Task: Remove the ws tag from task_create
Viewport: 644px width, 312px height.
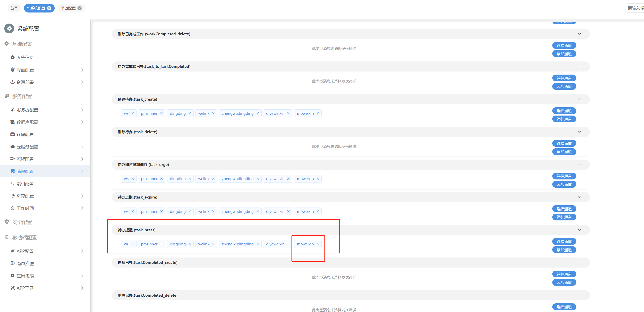Action: click(132, 113)
